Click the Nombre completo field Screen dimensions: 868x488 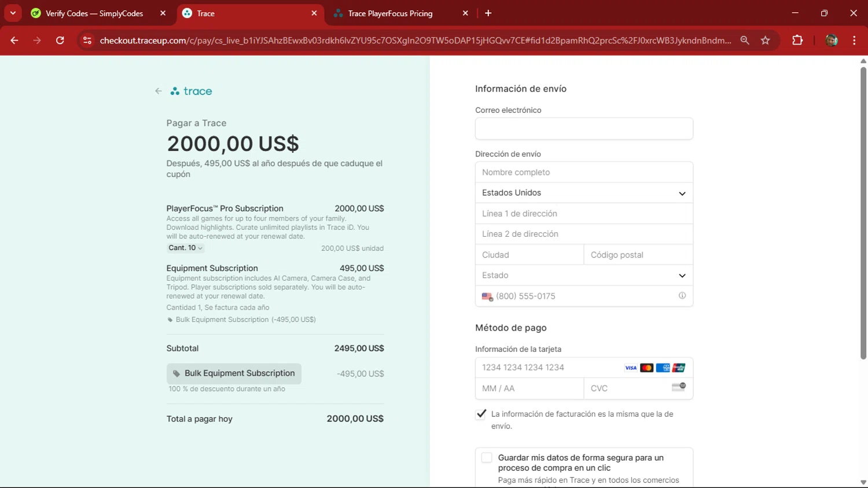coord(584,173)
